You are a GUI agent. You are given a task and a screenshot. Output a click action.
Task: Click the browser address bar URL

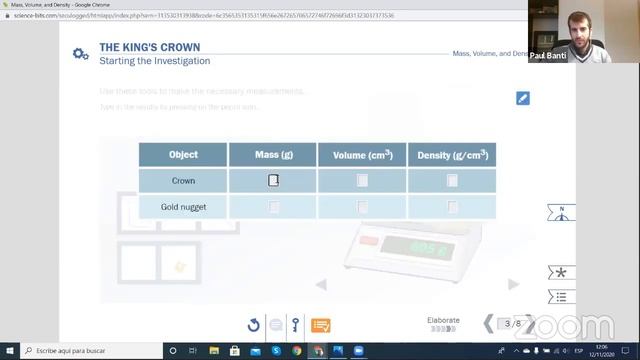[204, 16]
